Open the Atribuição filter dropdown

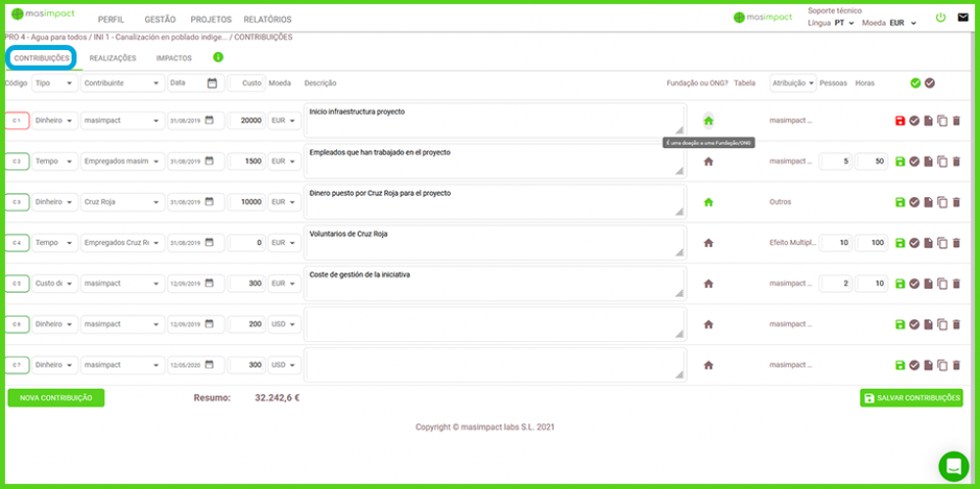pyautogui.click(x=793, y=83)
